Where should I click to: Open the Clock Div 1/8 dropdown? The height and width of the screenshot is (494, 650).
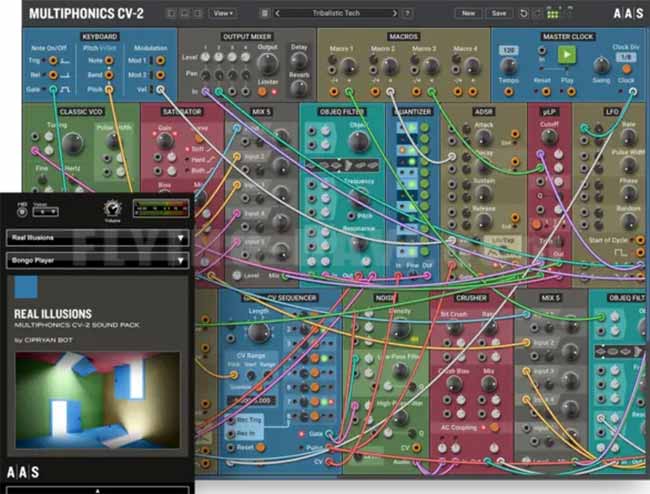625,57
